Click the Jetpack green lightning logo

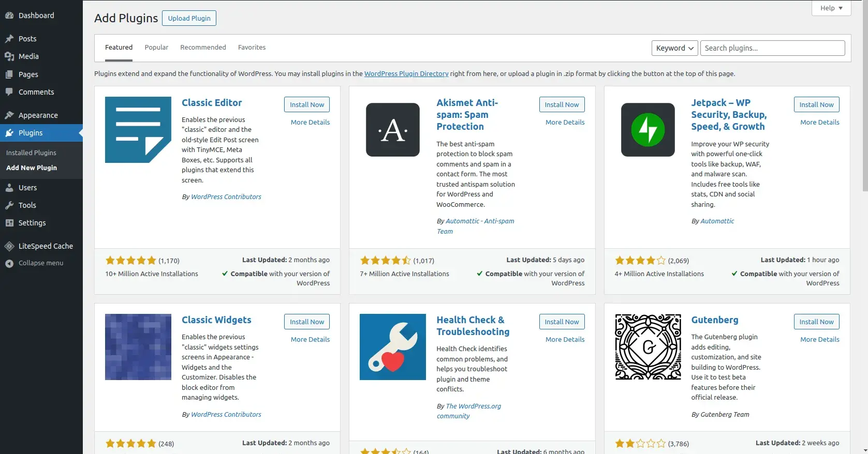point(648,130)
